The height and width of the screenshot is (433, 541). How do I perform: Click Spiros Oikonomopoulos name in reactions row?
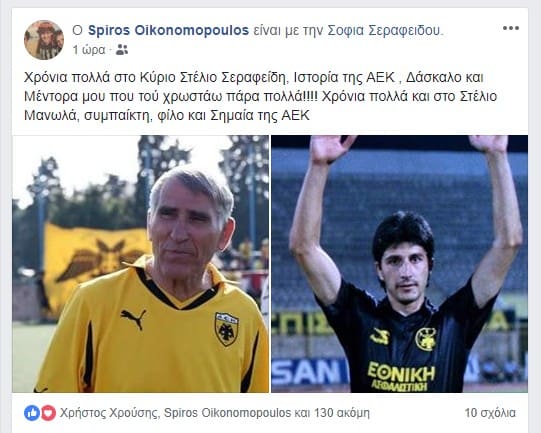pos(227,413)
